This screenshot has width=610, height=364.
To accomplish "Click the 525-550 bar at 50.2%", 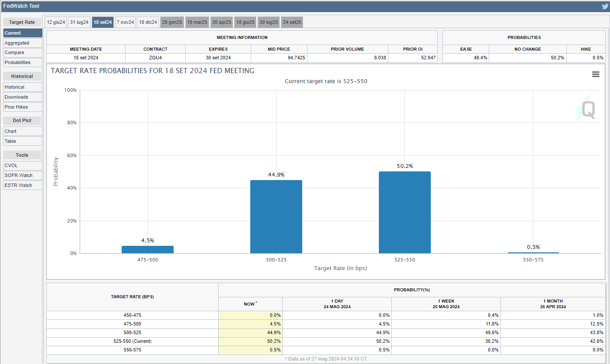I will coord(405,213).
